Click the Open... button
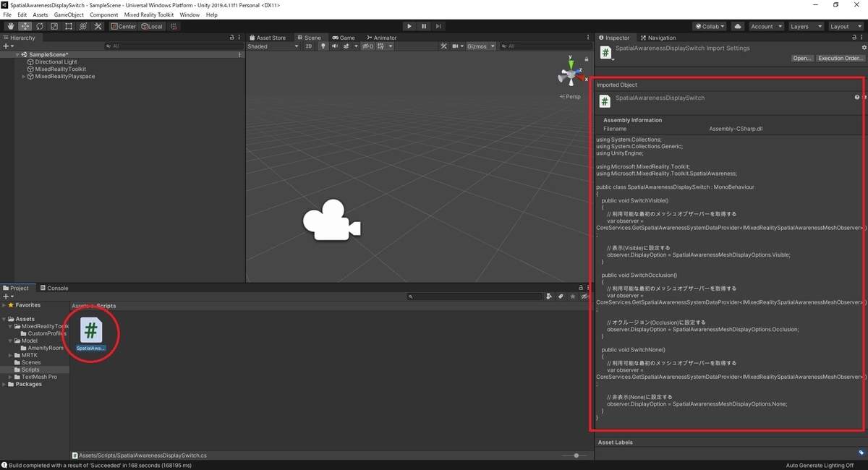 tap(801, 59)
